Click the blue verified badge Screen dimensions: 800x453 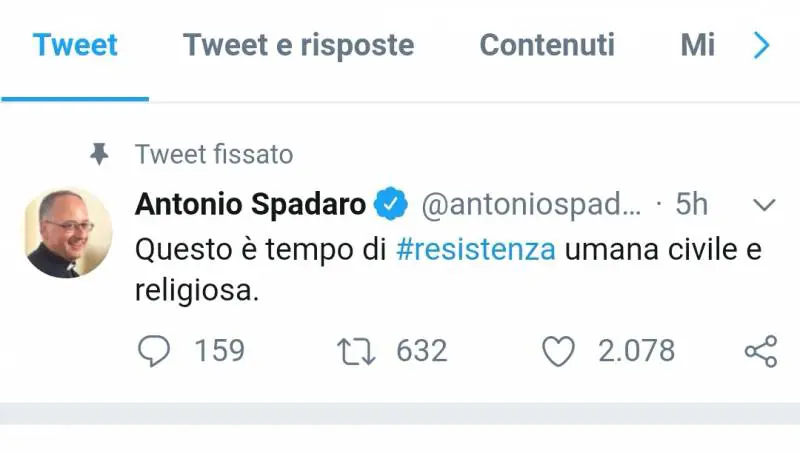[x=390, y=205]
